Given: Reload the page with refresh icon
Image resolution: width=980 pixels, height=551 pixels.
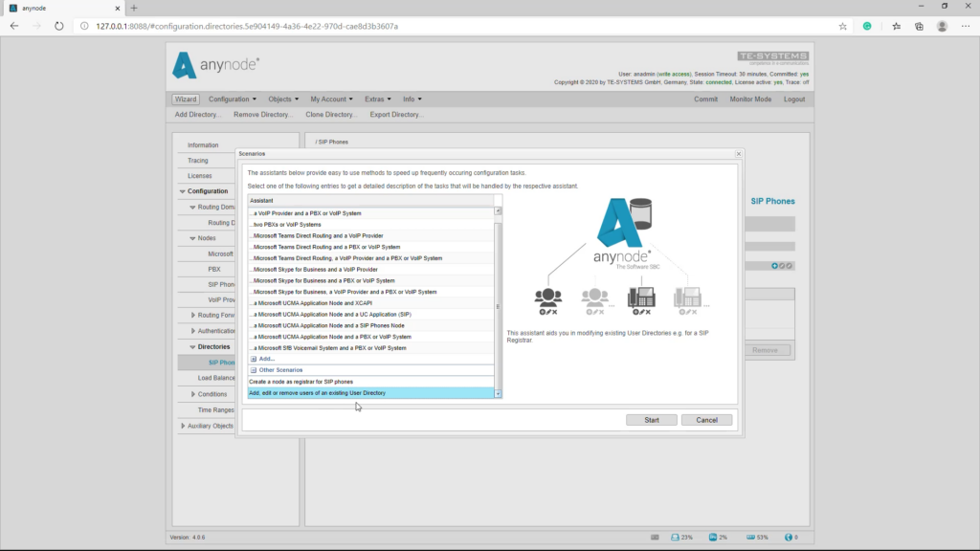Looking at the screenshot, I should tap(58, 26).
